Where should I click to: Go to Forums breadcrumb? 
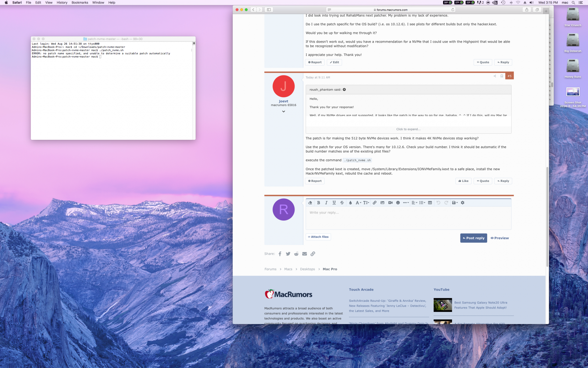pos(270,269)
